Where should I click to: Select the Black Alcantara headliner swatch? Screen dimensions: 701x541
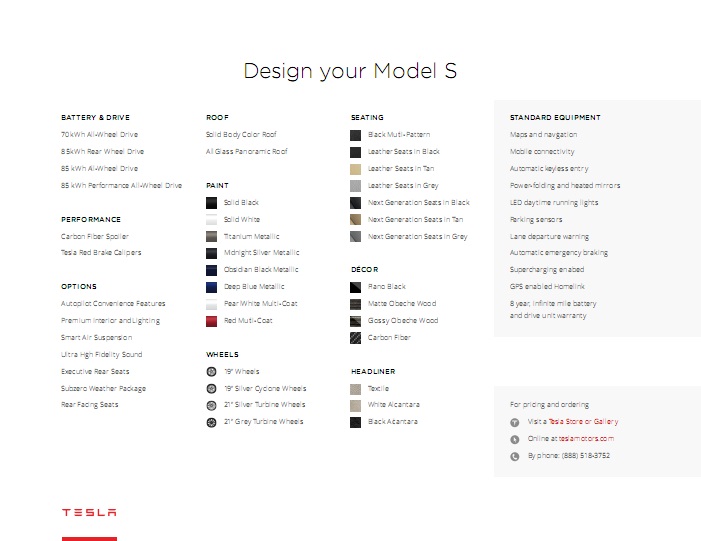355,422
